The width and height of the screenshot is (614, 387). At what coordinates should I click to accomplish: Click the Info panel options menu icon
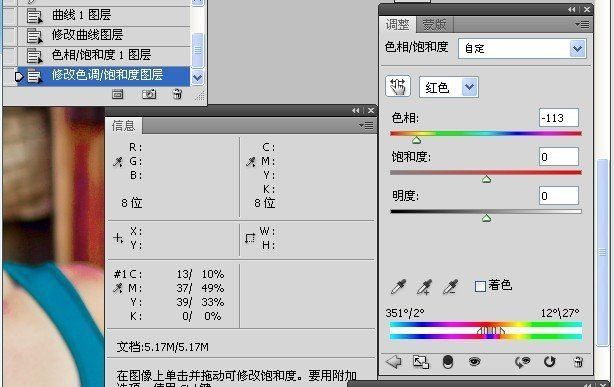366,126
